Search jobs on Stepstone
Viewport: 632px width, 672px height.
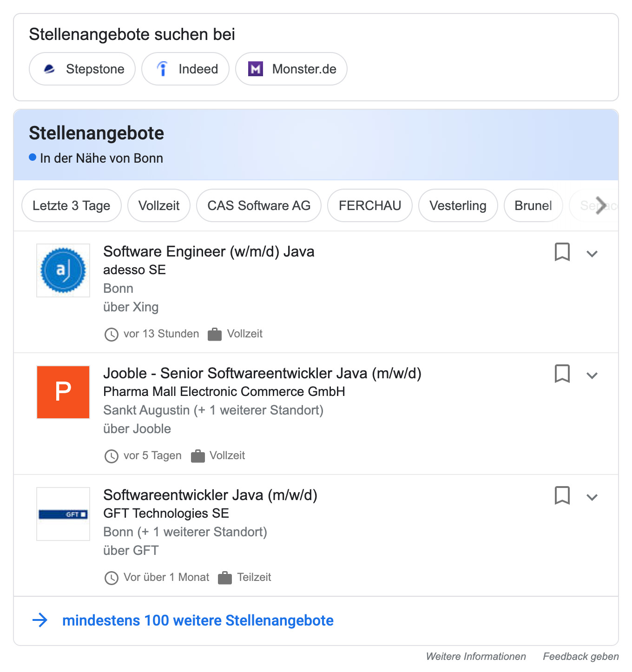pos(82,69)
